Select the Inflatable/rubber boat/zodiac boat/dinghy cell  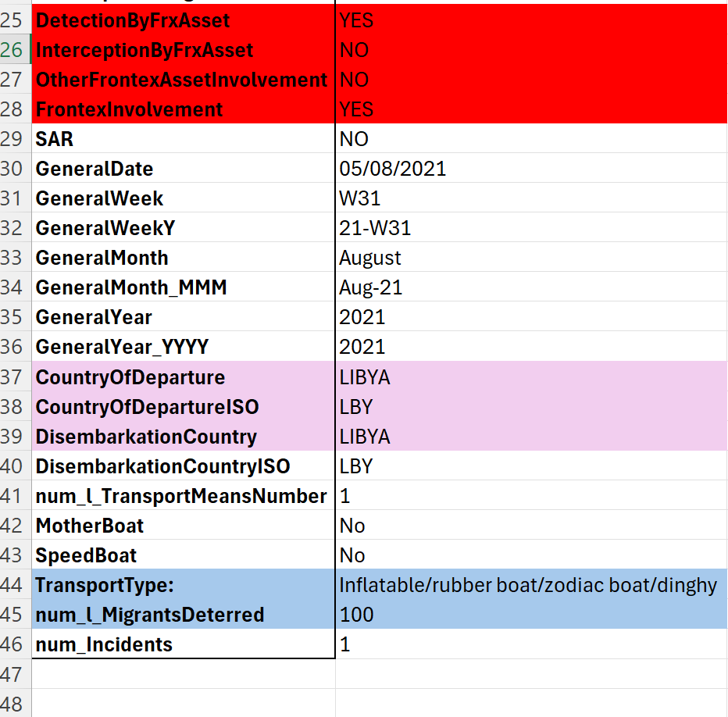[x=528, y=585]
